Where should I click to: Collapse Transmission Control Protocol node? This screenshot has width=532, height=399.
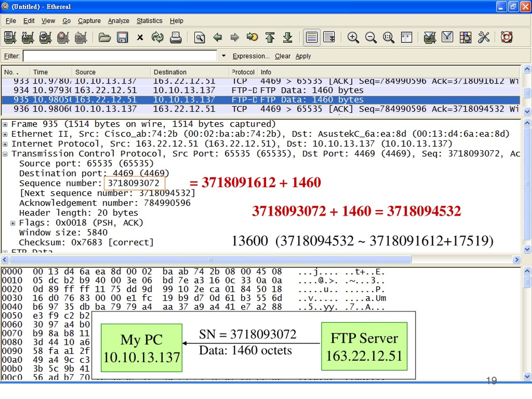5,154
